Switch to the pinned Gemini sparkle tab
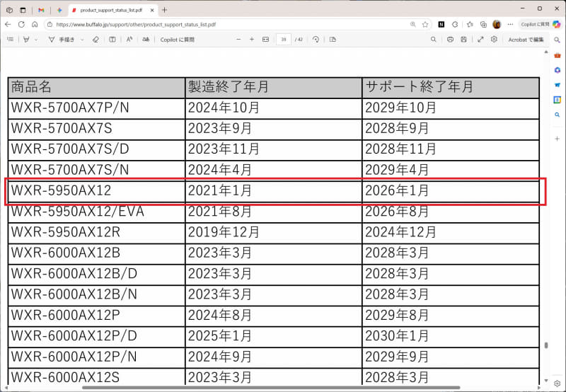566x392 pixels. [59, 10]
